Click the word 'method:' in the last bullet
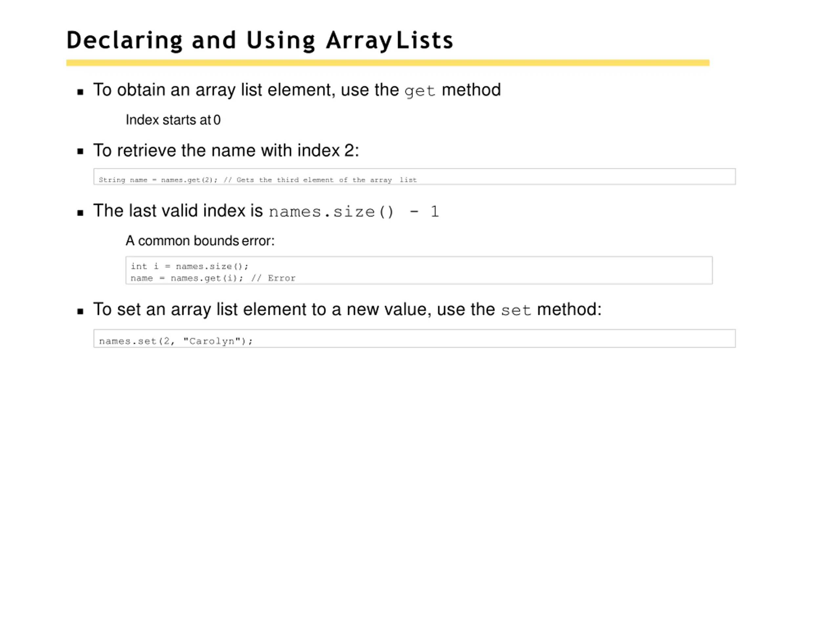840x630 pixels. (569, 309)
